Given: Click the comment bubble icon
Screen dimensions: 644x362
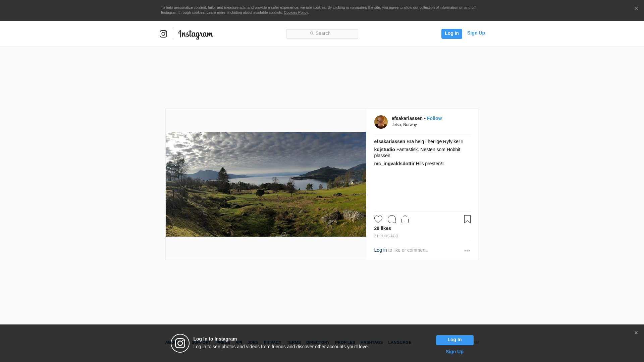Looking at the screenshot, I should tap(391, 219).
